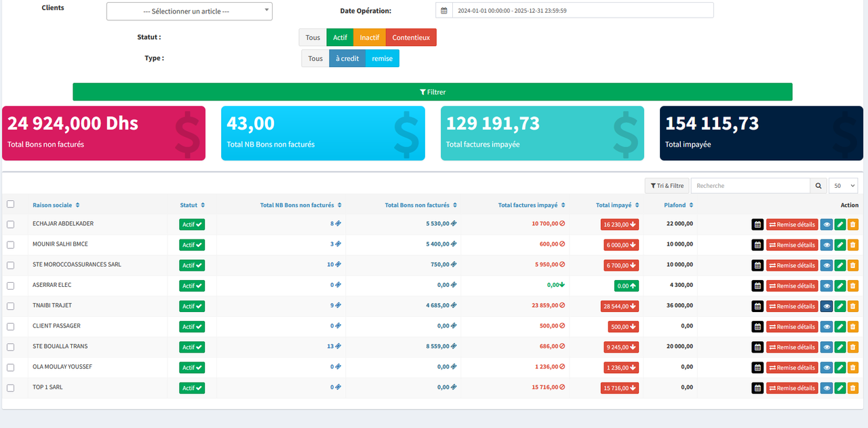The width and height of the screenshot is (868, 428).
Task: View eye icon for MOUNIR SALHI BMCE
Action: (827, 245)
